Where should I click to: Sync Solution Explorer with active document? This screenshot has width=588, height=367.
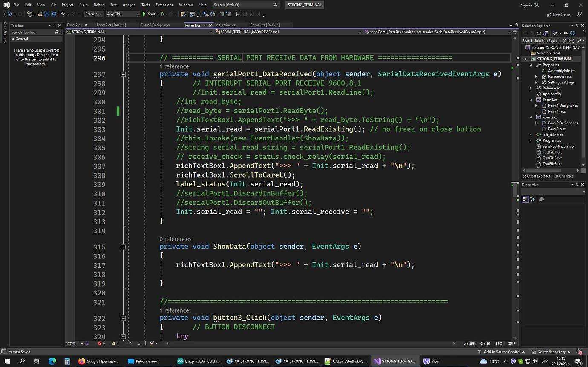click(565, 34)
